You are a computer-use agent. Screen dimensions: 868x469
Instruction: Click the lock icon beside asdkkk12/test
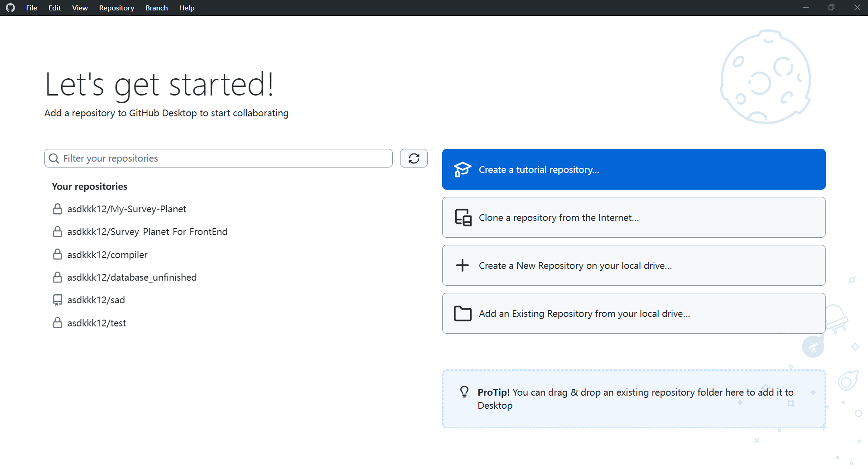coord(58,323)
